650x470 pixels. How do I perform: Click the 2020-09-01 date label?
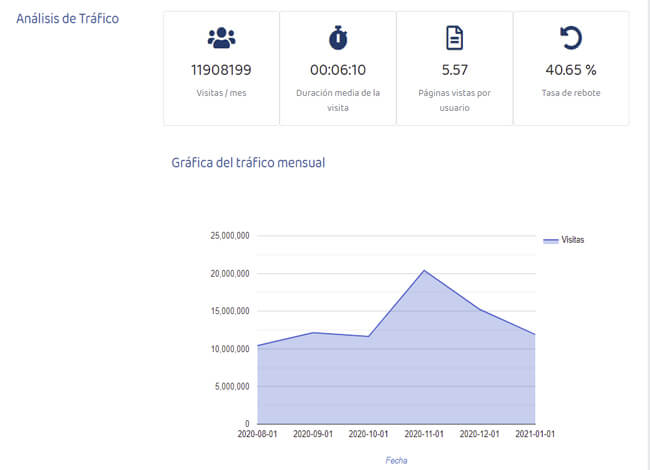pos(313,434)
